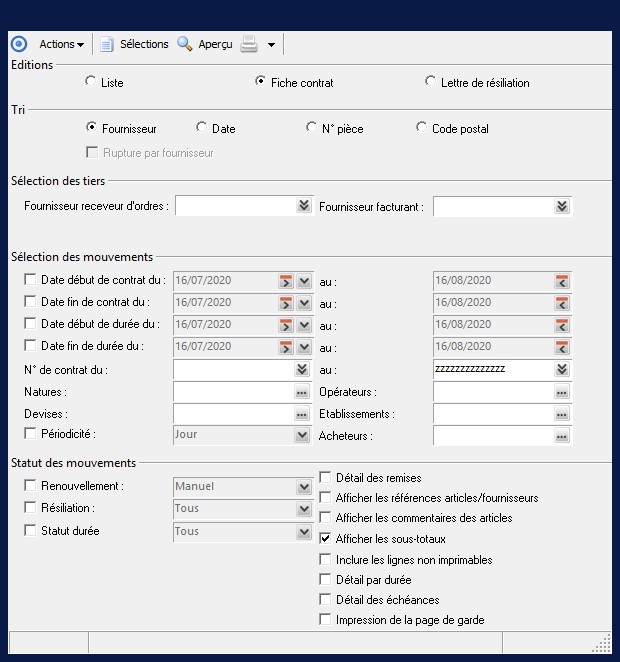Click the blue circle icon in the toolbar

pos(19,44)
